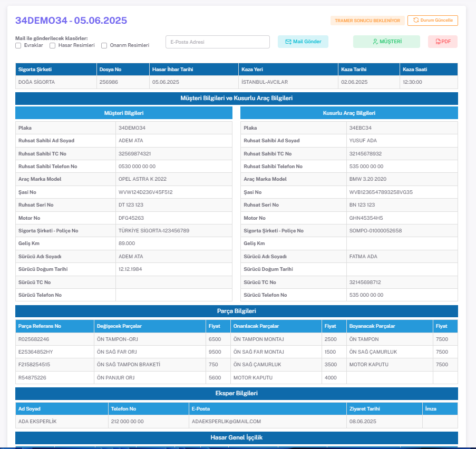Click the ADAEKSPERLIK@GMAIL.COM email address
476x449 pixels.
point(227,421)
